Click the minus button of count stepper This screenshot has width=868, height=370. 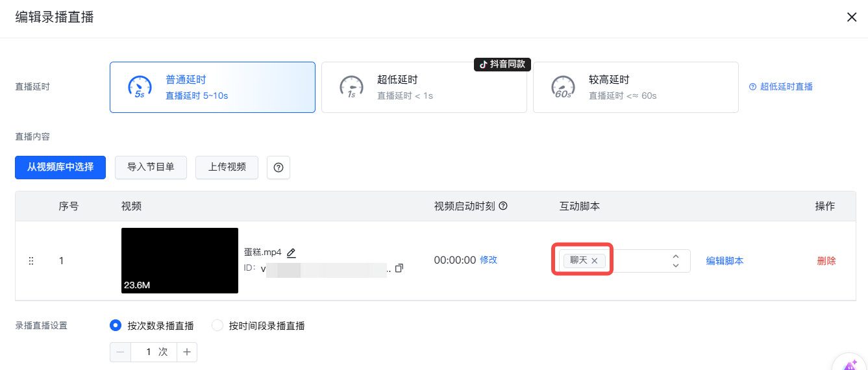(x=120, y=352)
